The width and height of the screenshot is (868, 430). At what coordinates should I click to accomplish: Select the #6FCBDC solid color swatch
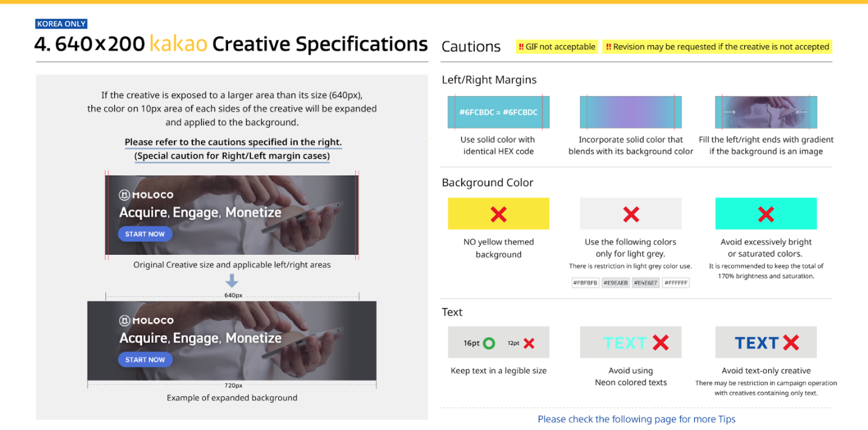[498, 112]
